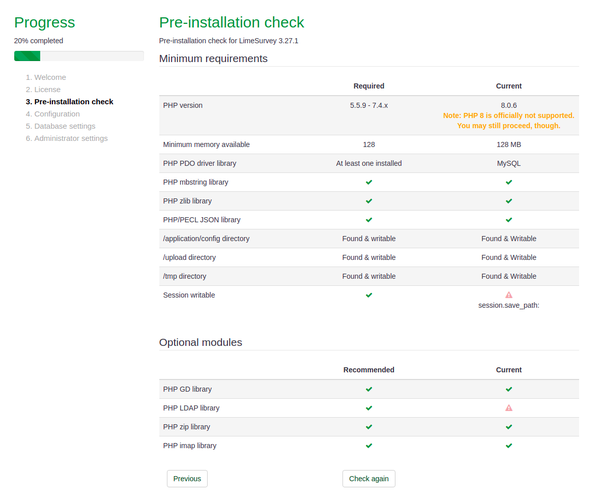Select Pre-installation check step in sidebar
The height and width of the screenshot is (498, 600).
pyautogui.click(x=69, y=101)
